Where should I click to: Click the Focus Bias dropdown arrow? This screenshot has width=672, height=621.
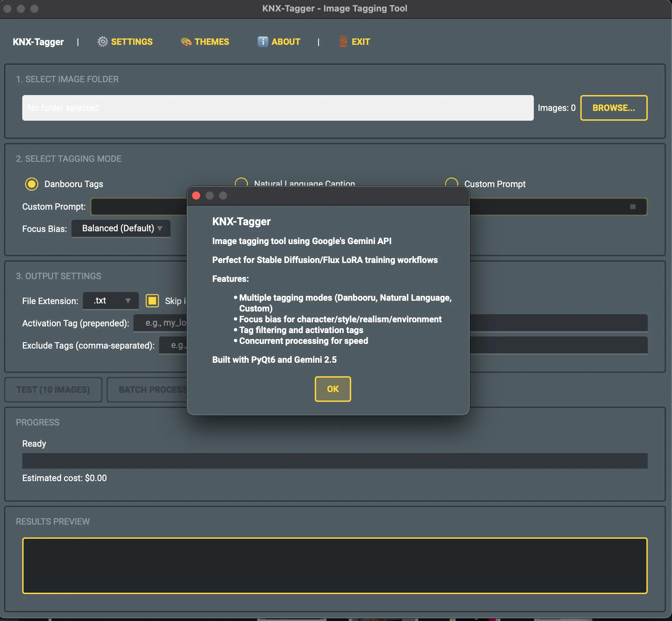[160, 229]
